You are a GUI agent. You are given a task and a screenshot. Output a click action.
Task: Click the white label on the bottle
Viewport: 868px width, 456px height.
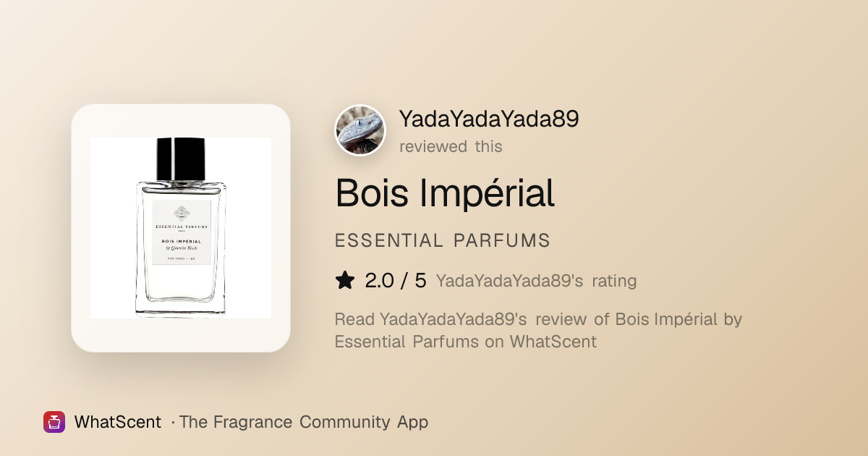181,232
